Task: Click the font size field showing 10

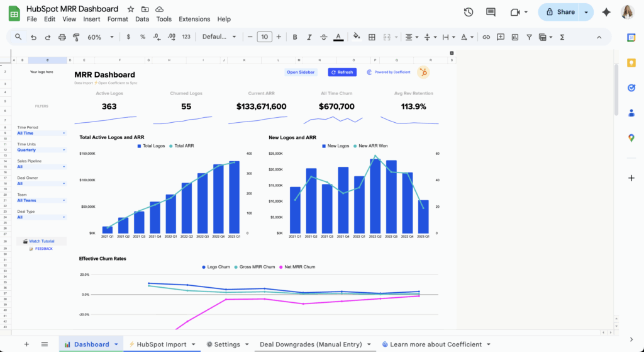Action: click(265, 37)
